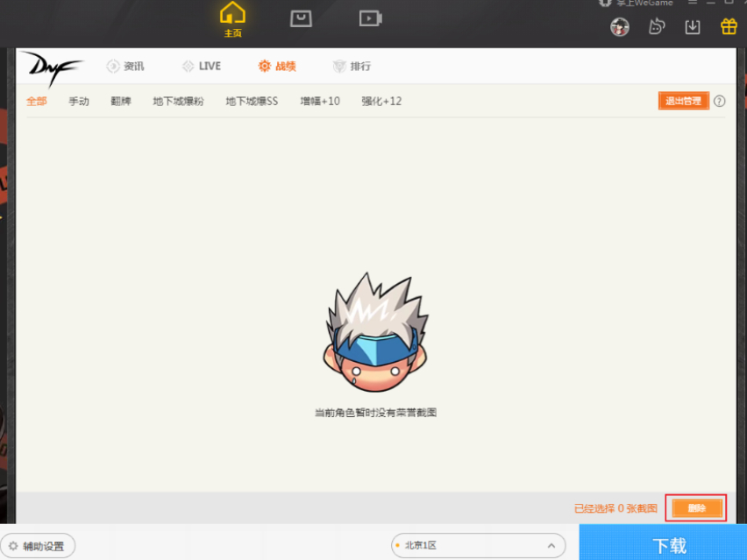Filter screenshots by 手动
This screenshot has width=747, height=560.
[x=79, y=101]
